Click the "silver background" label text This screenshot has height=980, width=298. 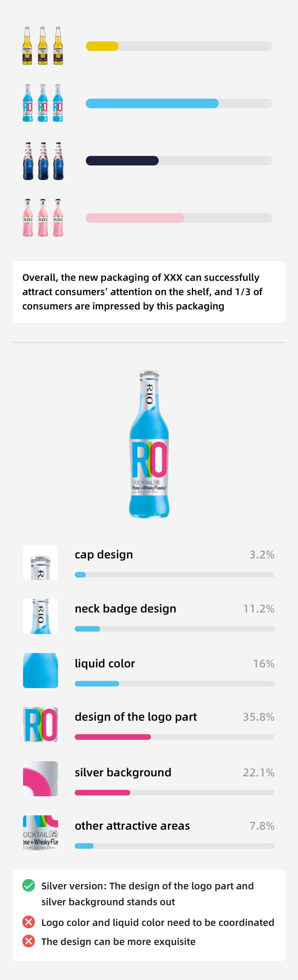coord(123,772)
